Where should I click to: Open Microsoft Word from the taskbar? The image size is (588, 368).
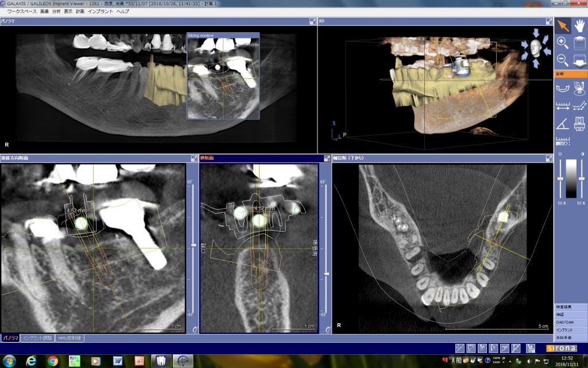coord(118,361)
